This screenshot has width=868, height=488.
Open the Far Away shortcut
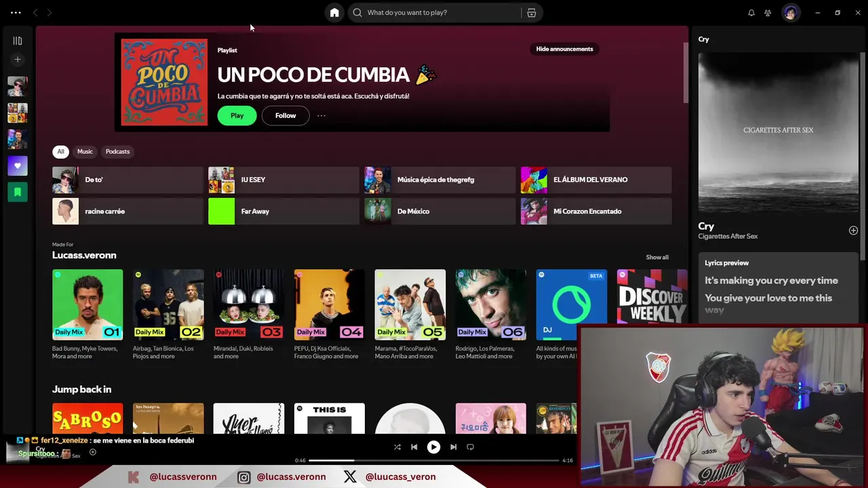click(283, 211)
